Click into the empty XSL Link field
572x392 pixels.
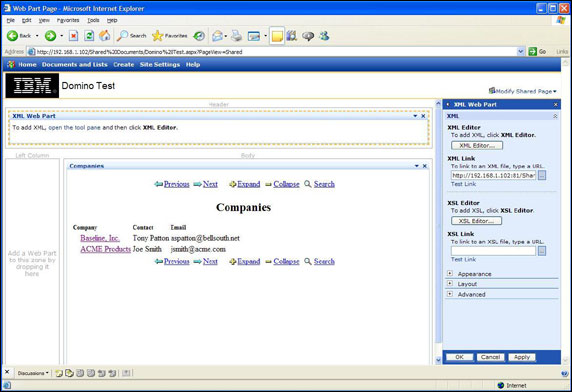pyautogui.click(x=494, y=251)
